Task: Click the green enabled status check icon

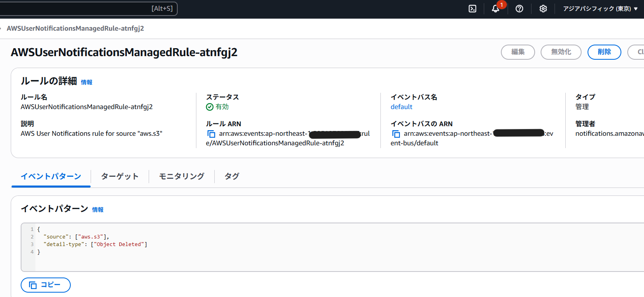Action: (x=209, y=107)
